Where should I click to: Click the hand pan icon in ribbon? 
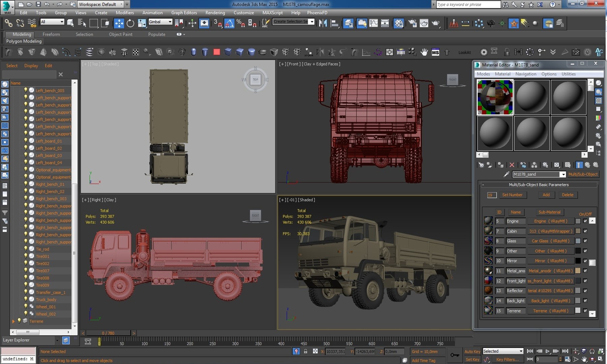point(424,52)
